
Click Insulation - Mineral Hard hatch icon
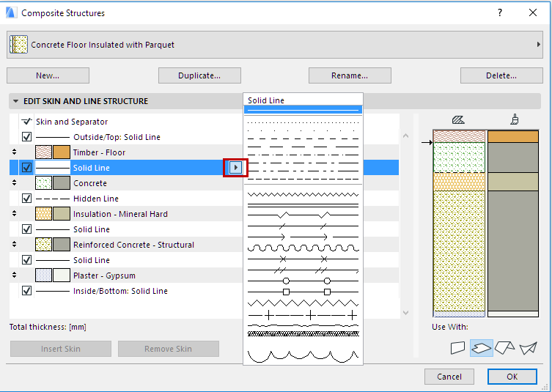coord(44,214)
